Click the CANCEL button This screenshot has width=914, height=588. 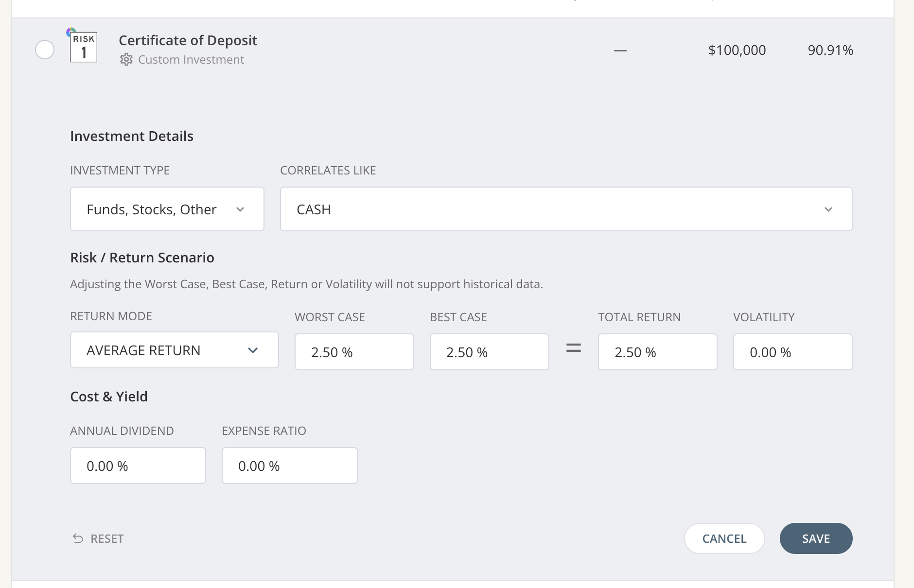tap(724, 538)
